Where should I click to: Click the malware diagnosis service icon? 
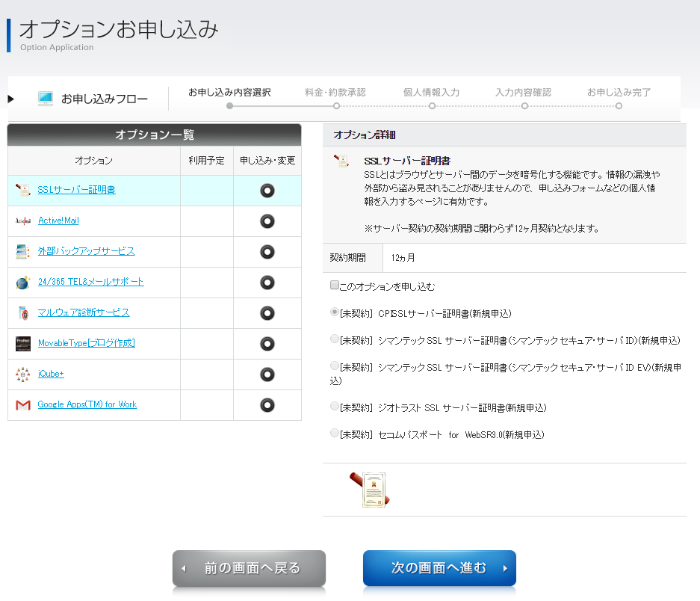click(22, 312)
